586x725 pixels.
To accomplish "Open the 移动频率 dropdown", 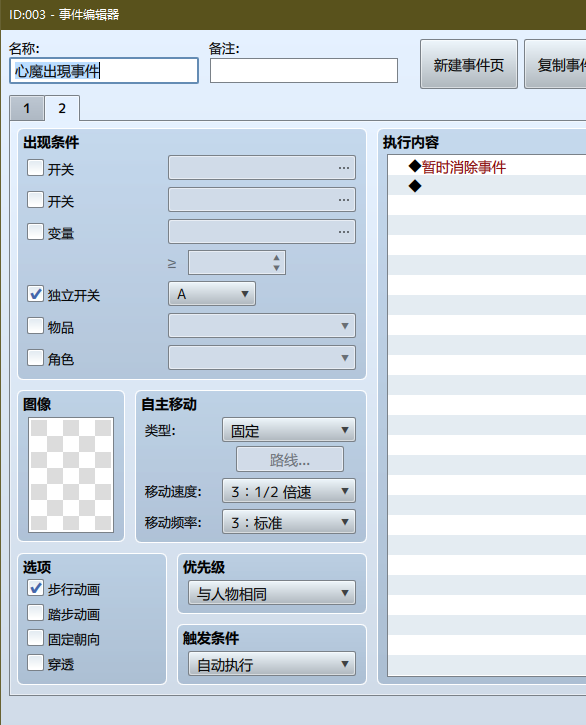I will pyautogui.click(x=289, y=522).
